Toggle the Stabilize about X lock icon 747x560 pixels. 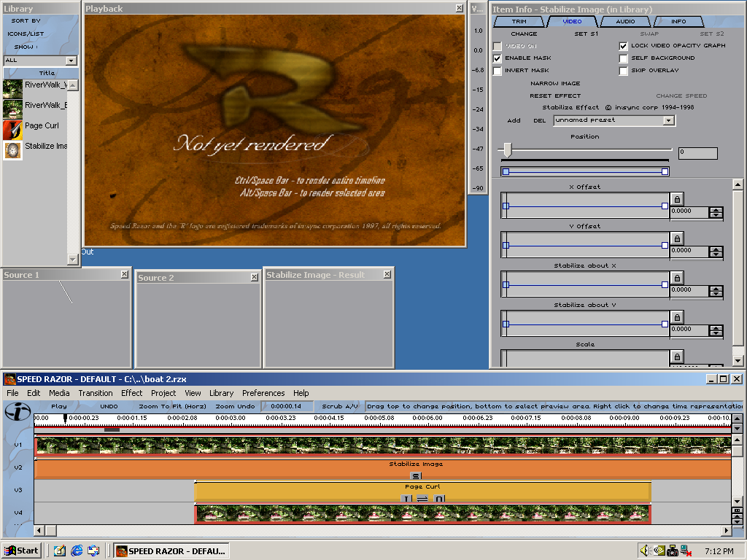coord(677,278)
